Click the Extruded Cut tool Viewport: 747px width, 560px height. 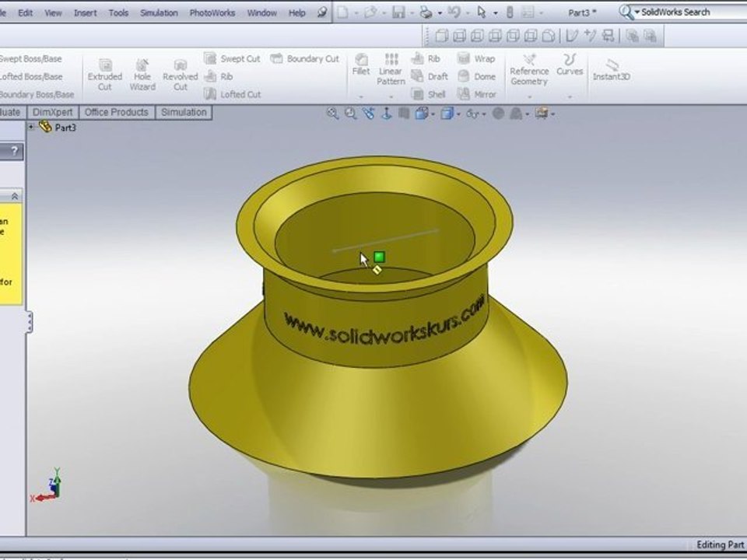(x=105, y=75)
